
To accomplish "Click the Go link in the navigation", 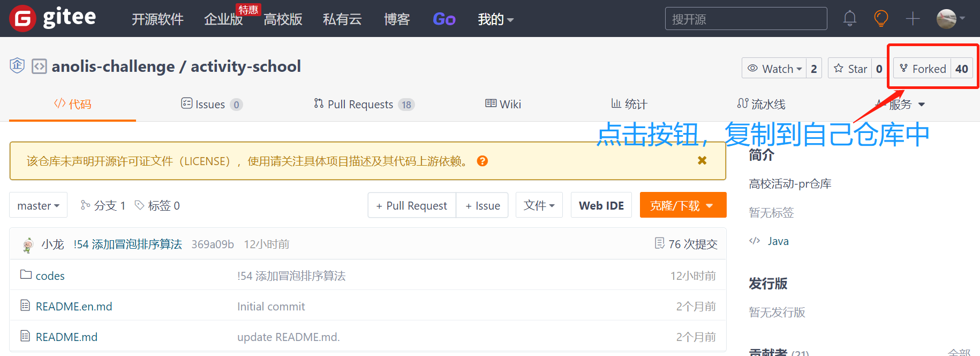I will click(444, 19).
